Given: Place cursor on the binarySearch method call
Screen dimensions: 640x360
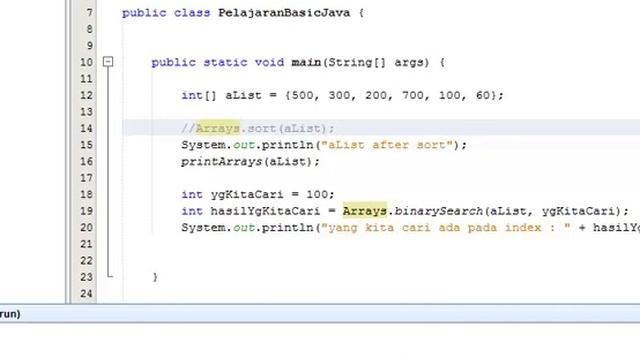Looking at the screenshot, I should 439,211.
